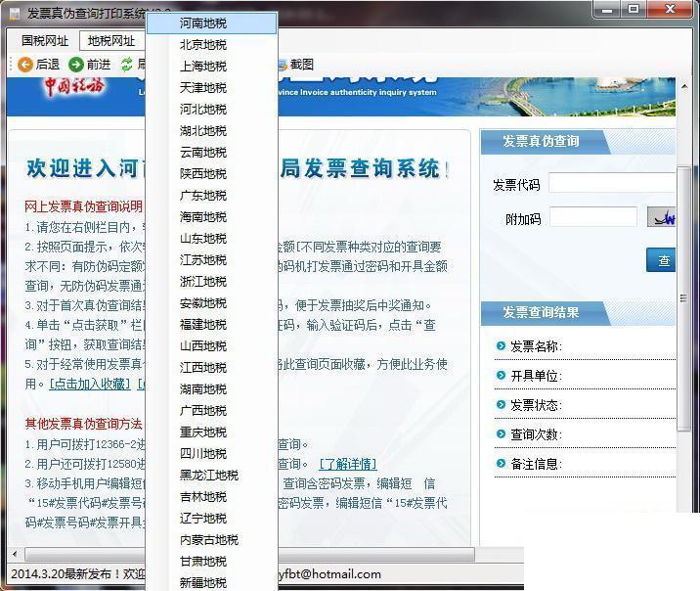
Task: Click the 发票名称 bullet icon
Action: 501,345
